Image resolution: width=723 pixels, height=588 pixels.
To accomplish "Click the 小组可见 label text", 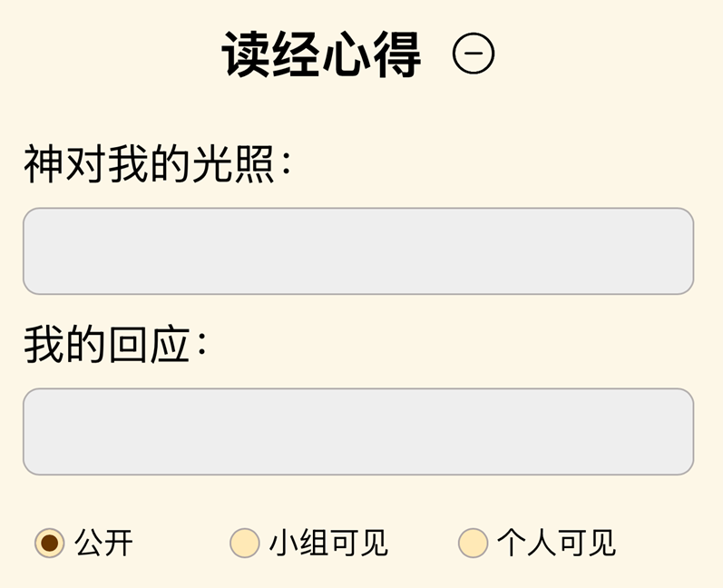I will [x=328, y=543].
